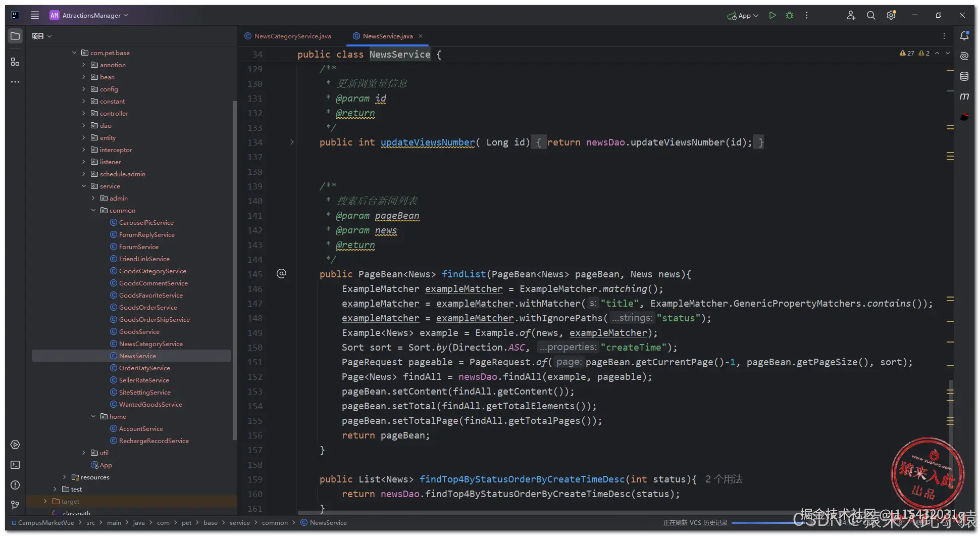The width and height of the screenshot is (980, 536).
Task: Show more tool windows ellipsis
Action: tap(15, 82)
